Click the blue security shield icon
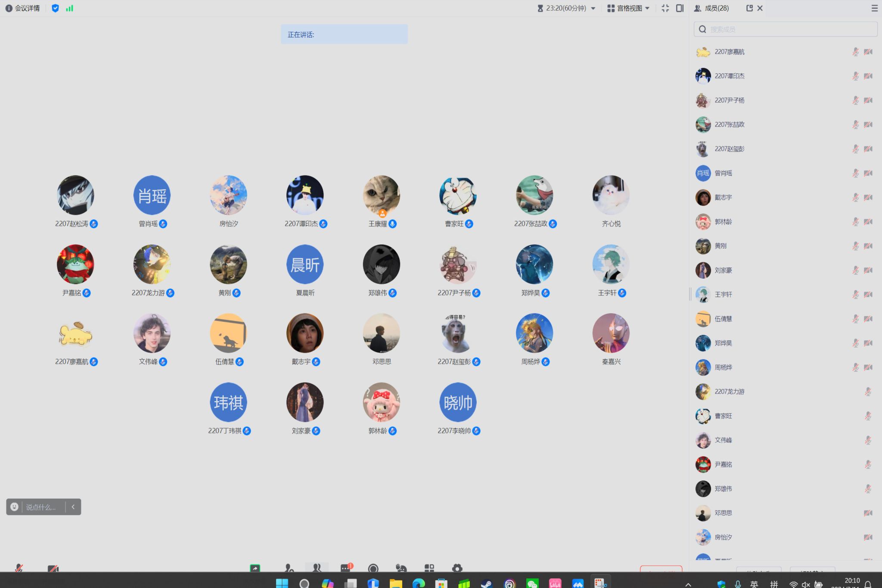 coord(55,8)
